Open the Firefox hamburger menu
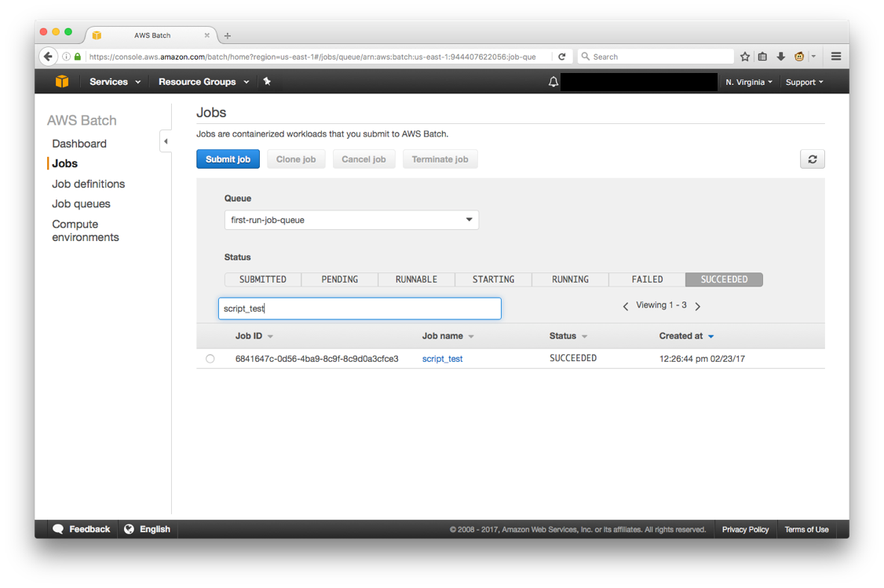Image resolution: width=884 pixels, height=588 pixels. click(836, 57)
